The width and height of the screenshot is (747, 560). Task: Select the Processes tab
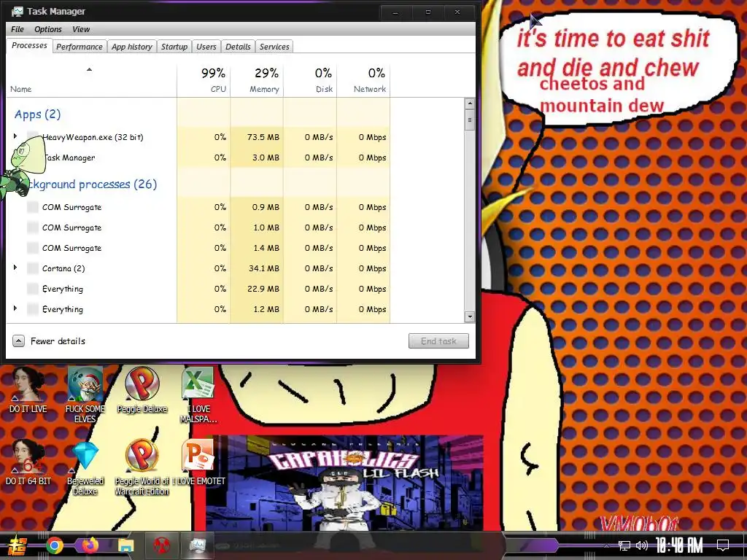pyautogui.click(x=29, y=46)
